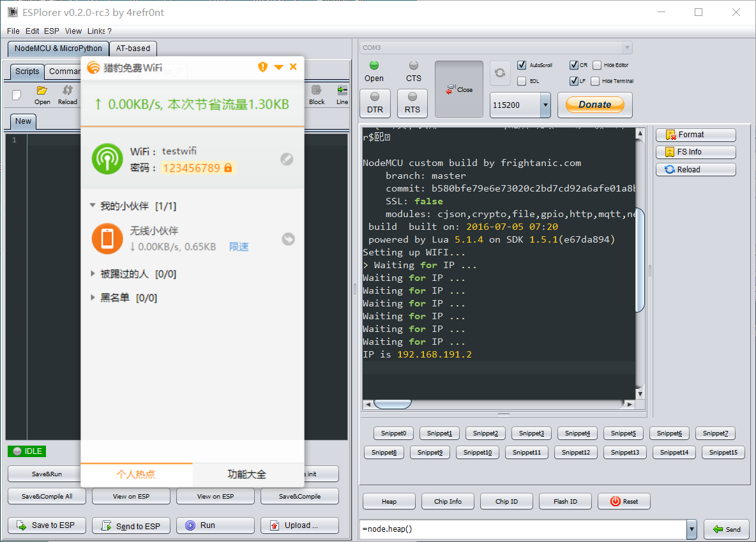Switch to the AT-based tab
This screenshot has height=542, width=756.
click(x=133, y=49)
